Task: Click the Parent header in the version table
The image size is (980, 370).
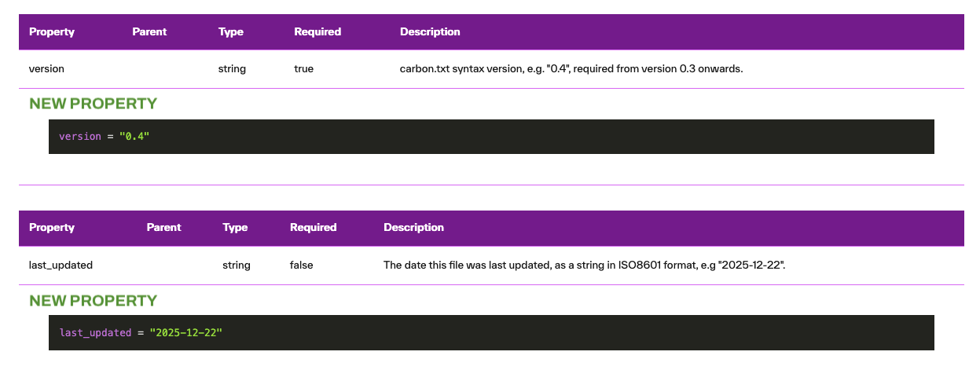Action: point(149,32)
